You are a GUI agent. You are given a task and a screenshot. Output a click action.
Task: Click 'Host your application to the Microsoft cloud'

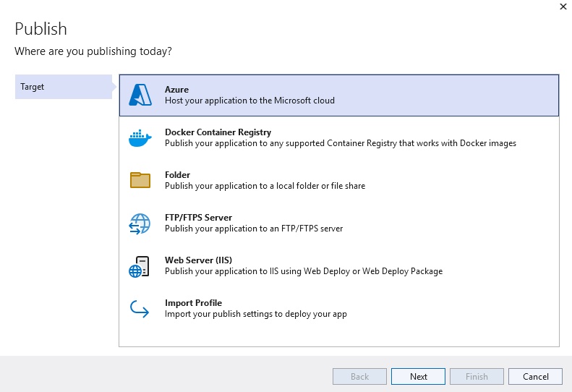(249, 101)
